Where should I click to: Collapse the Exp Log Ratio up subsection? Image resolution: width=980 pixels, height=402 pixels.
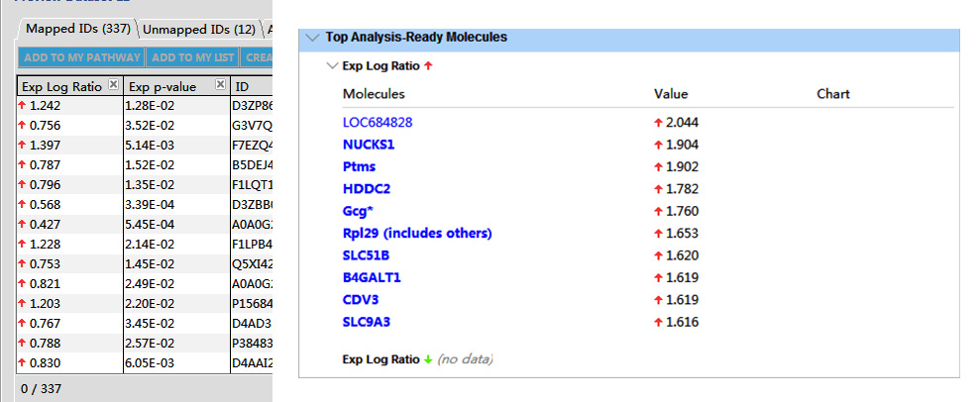[332, 66]
